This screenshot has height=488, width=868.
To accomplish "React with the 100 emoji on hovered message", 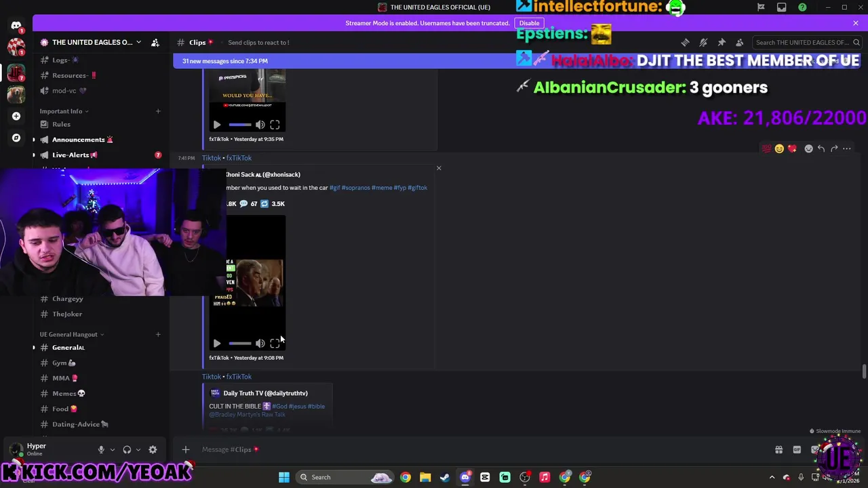I will [x=766, y=148].
